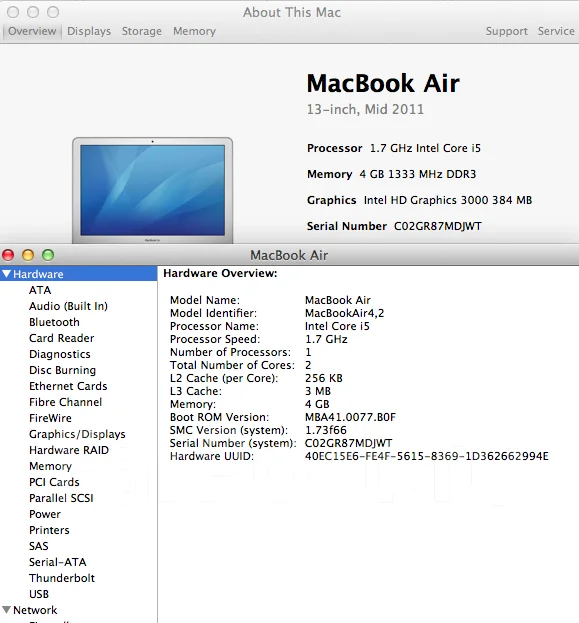Screen dimensions: 579x623
Task: Collapse the Network section triangle
Action: (x=6, y=610)
